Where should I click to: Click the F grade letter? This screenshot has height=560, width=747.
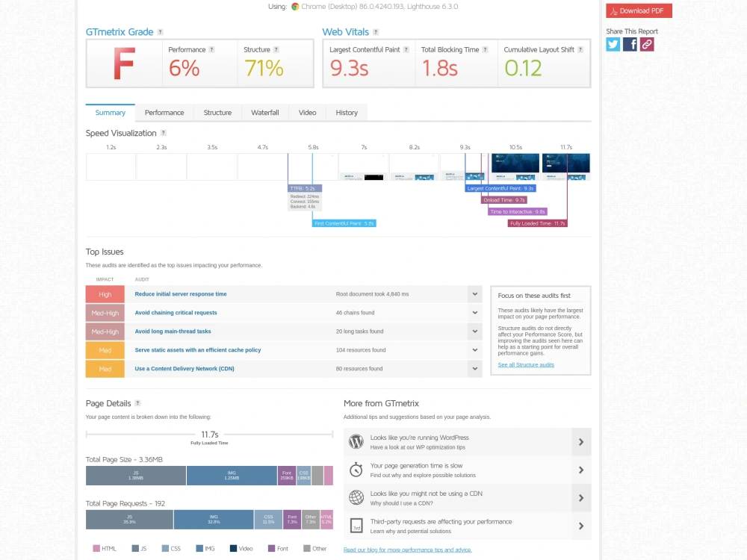pos(124,63)
